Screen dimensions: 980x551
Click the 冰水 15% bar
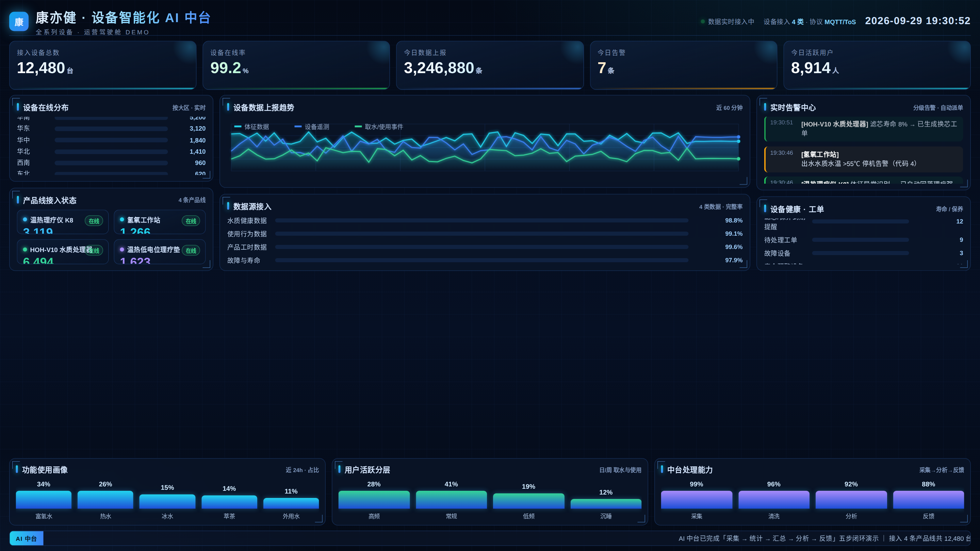(x=167, y=501)
